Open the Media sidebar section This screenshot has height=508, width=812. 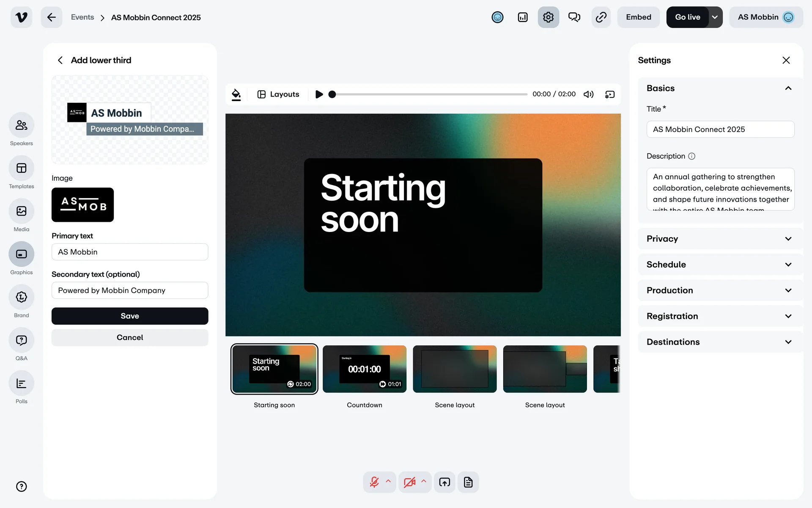[x=21, y=211]
